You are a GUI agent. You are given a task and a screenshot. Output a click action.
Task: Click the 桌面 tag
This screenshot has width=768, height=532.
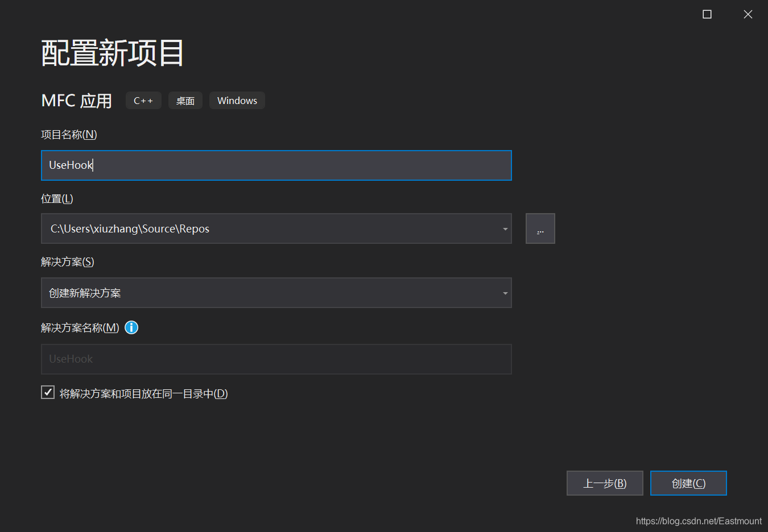click(x=185, y=101)
